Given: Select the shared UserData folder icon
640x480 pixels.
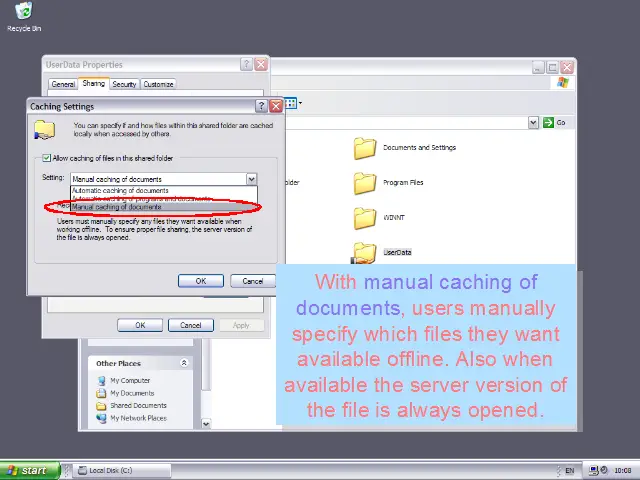Looking at the screenshot, I should click(364, 253).
